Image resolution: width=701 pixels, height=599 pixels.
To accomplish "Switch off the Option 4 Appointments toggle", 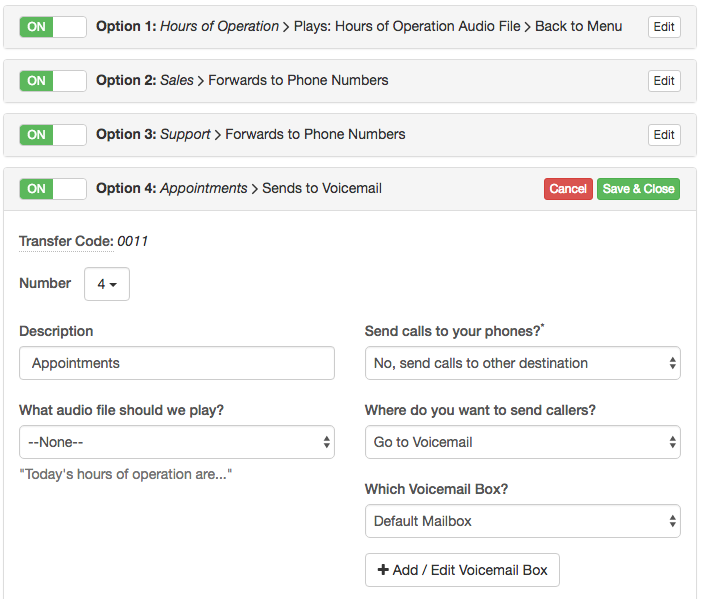I will pos(53,189).
